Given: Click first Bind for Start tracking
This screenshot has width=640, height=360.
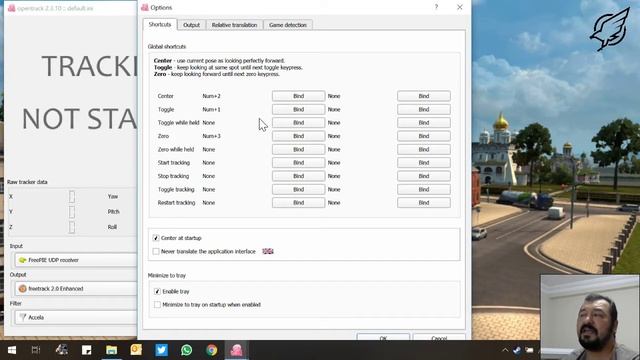Looking at the screenshot, I should (x=298, y=162).
